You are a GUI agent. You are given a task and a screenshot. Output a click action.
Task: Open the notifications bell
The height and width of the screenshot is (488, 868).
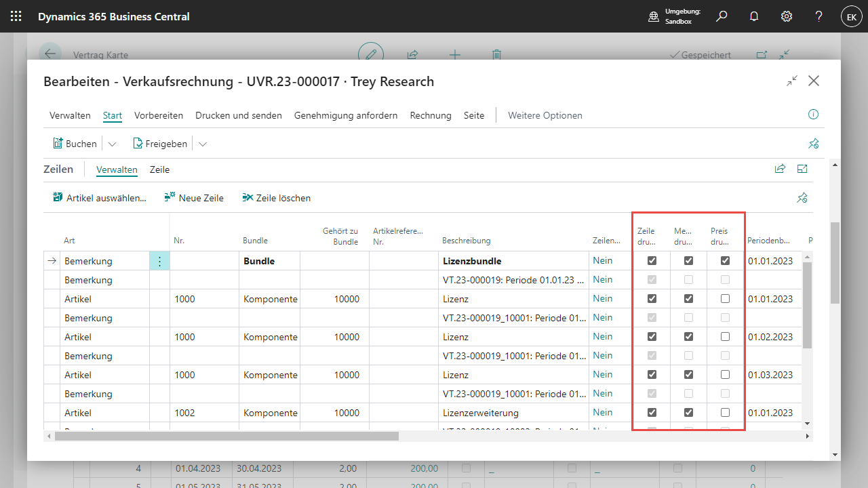[754, 16]
